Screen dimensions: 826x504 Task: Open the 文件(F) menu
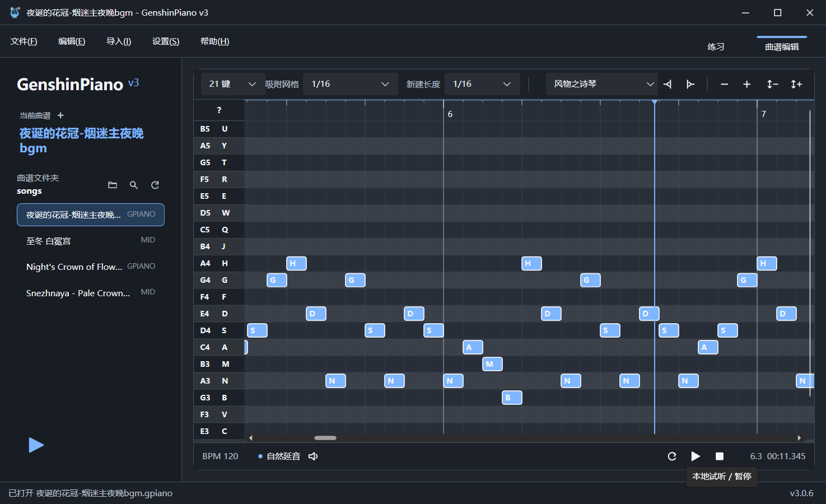pyautogui.click(x=24, y=41)
